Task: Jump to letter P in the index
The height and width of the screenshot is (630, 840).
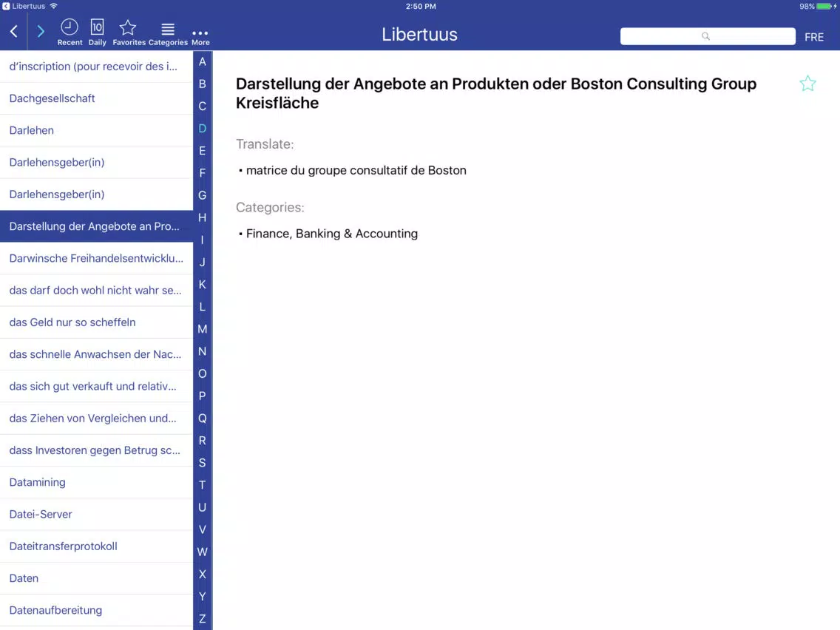Action: [203, 396]
